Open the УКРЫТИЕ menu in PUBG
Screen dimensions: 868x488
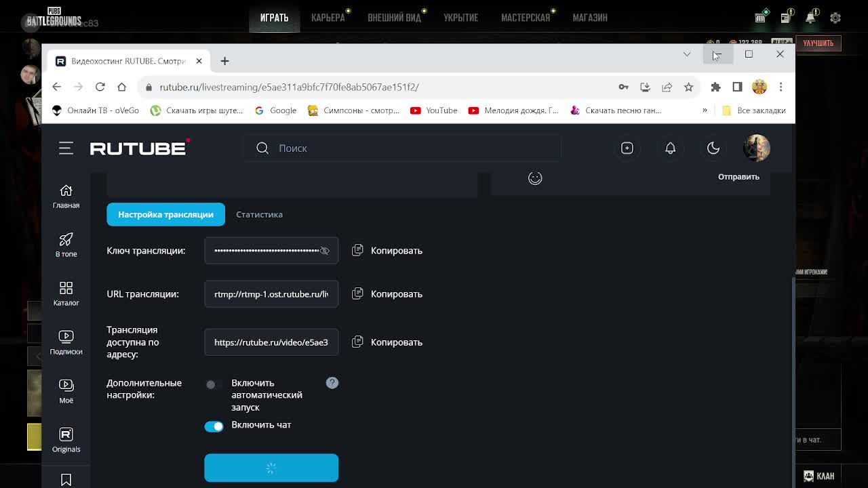pos(460,18)
